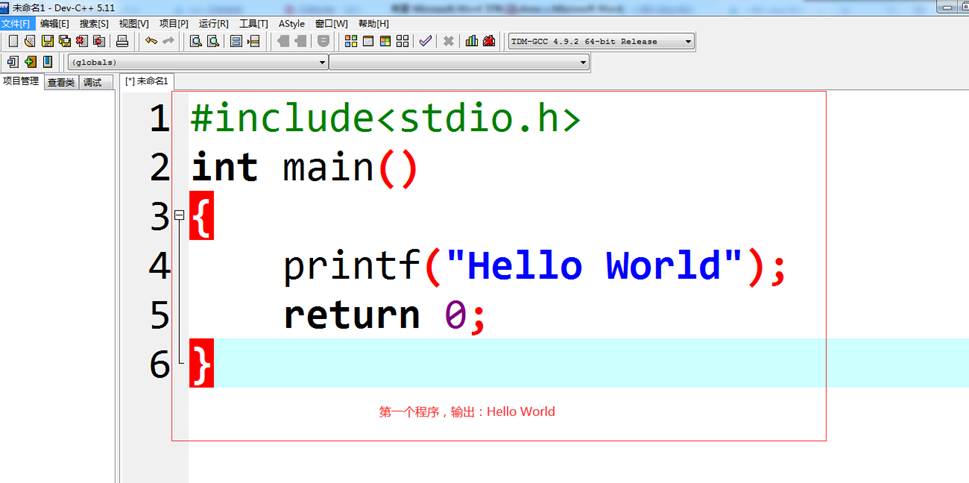Image resolution: width=969 pixels, height=483 pixels.
Task: Rebuild All with the gray grid icon
Action: pos(403,41)
